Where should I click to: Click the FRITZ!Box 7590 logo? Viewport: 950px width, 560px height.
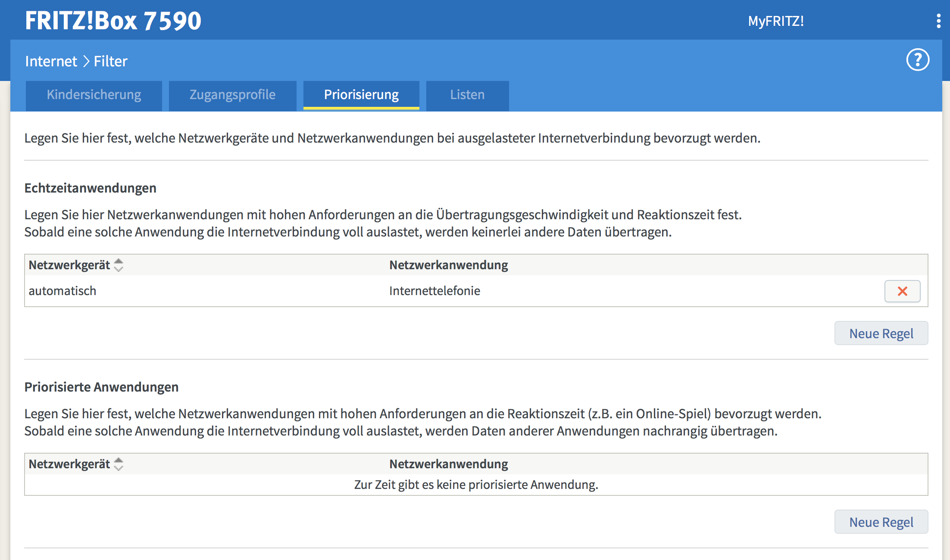[x=113, y=21]
